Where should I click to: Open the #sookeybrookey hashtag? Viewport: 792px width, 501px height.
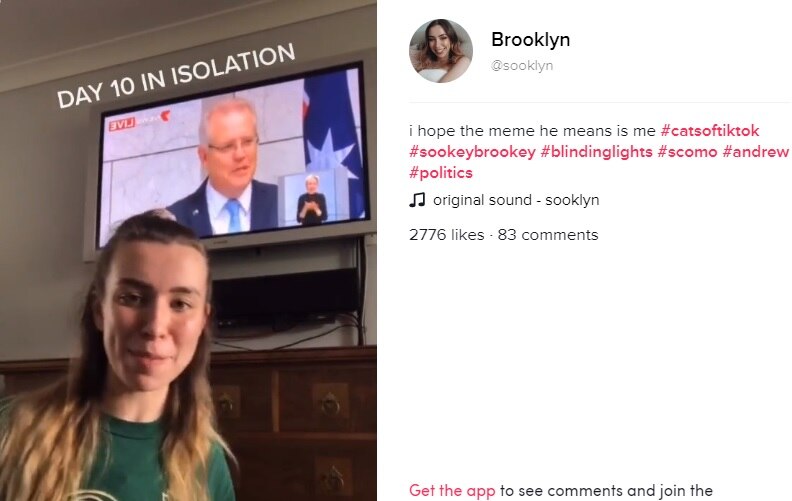(472, 152)
